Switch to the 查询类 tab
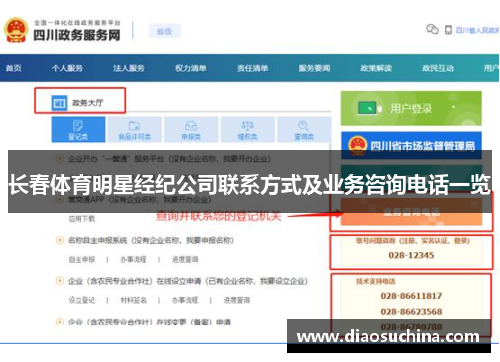The height and width of the screenshot is (362, 500). pos(304,130)
